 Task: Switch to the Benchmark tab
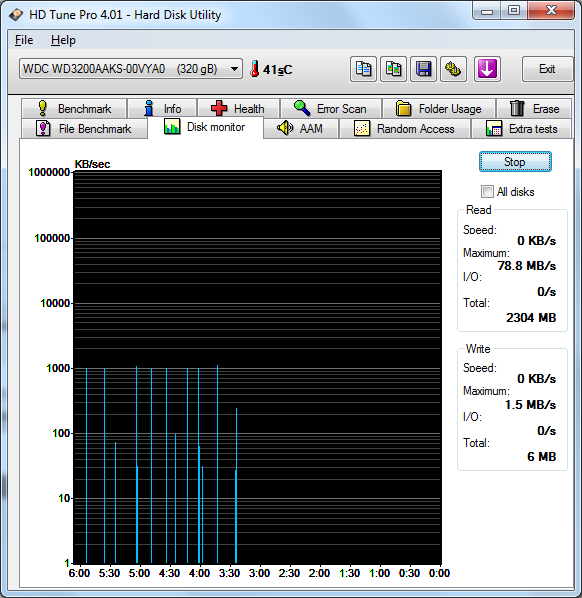click(x=74, y=108)
